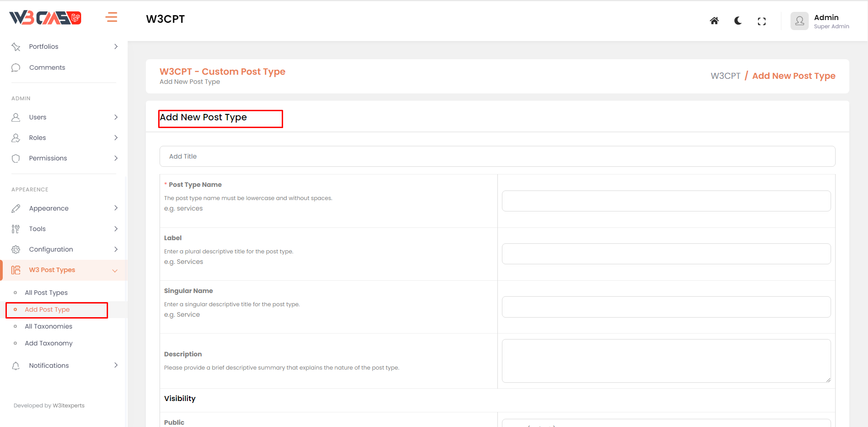This screenshot has height=427, width=868.
Task: Click the W3CPT breadcrumb link
Action: (725, 76)
